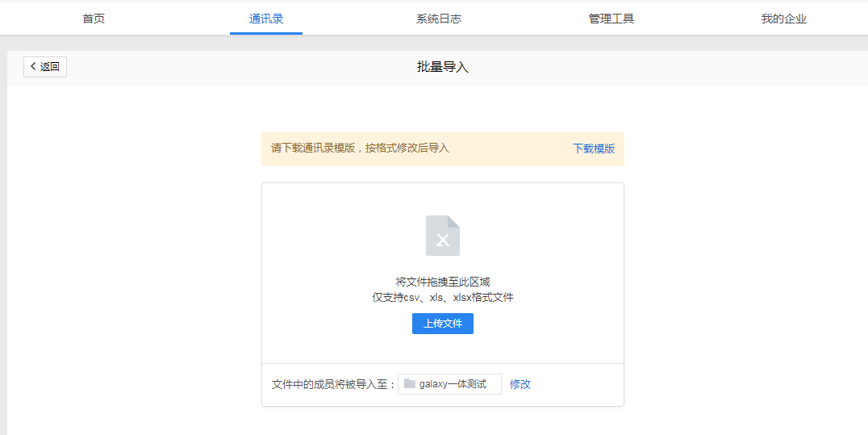Screen dimensions: 868x435
Task: Select the 我的企业 tab
Action: tap(783, 19)
